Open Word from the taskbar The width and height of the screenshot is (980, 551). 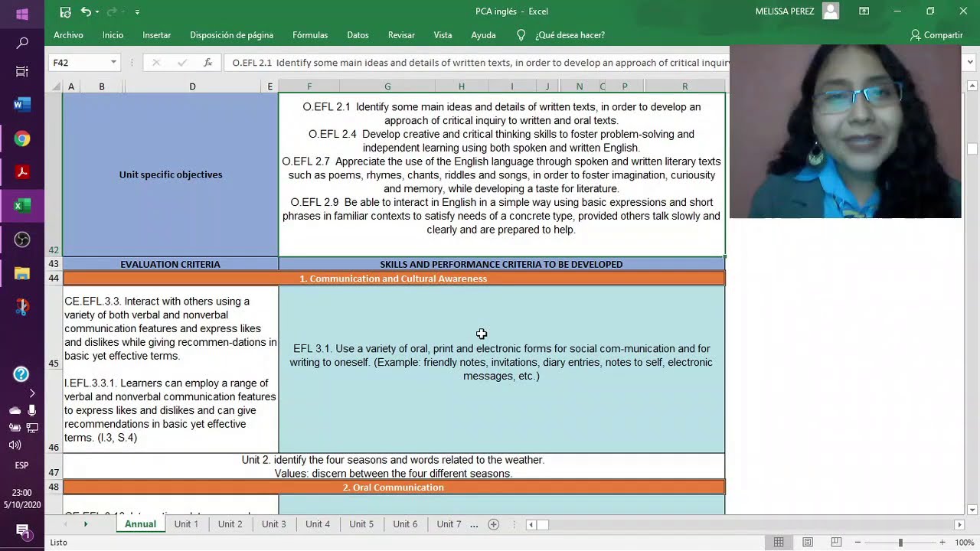coord(22,105)
